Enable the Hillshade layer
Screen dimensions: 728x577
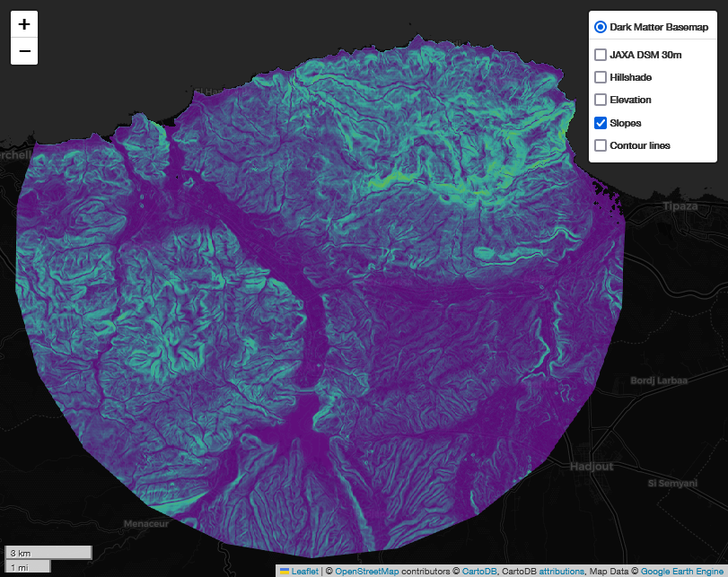coord(600,77)
